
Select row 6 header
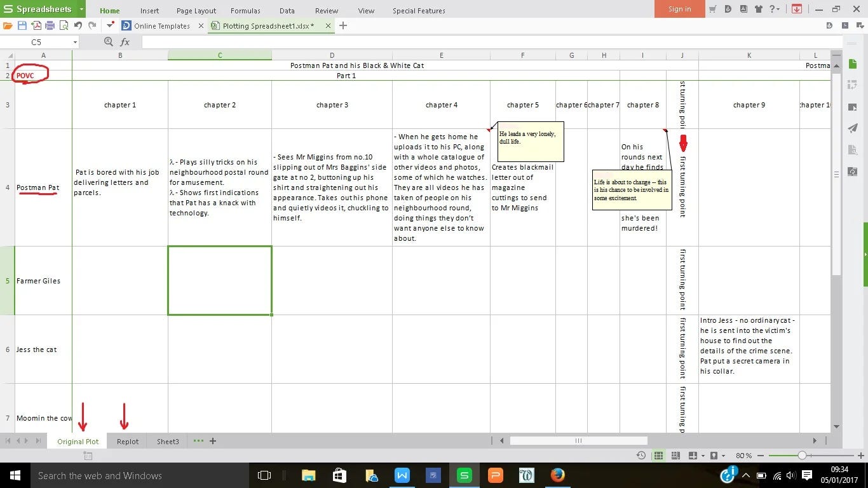[x=8, y=349]
